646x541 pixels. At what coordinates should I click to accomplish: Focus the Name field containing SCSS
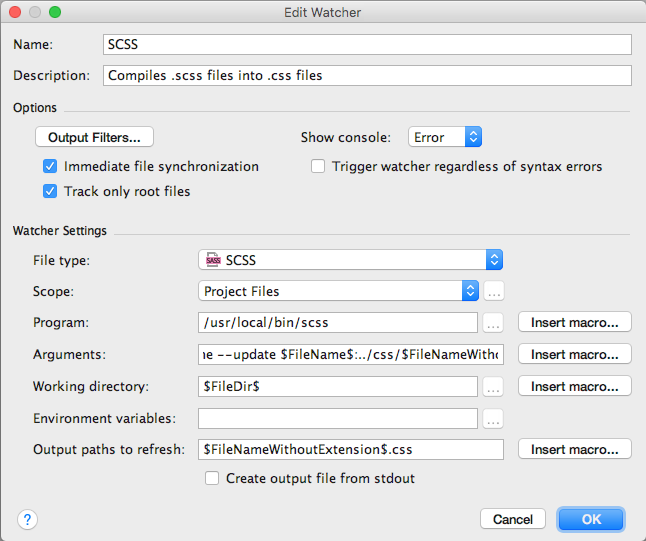(367, 44)
